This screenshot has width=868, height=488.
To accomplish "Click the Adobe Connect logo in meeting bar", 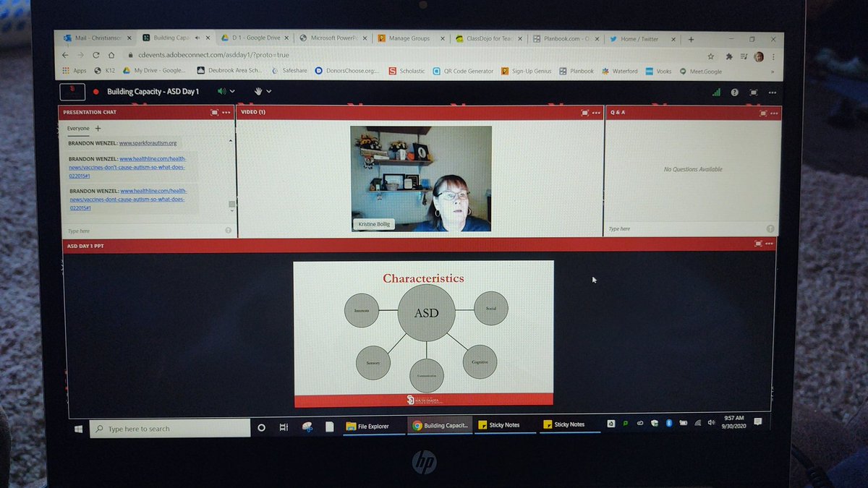I will tap(73, 91).
